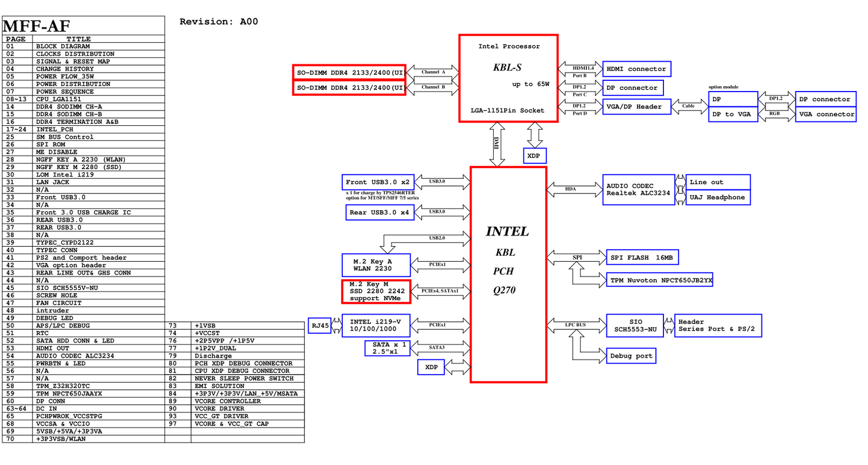
Task: Click the TPM Nuvoton NPCT650JB2YX block
Action: tap(659, 280)
